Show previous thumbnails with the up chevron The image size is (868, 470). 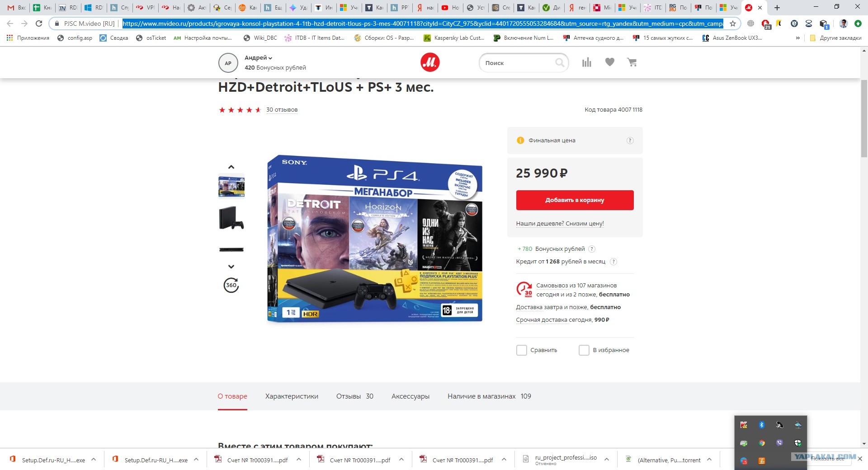point(231,167)
